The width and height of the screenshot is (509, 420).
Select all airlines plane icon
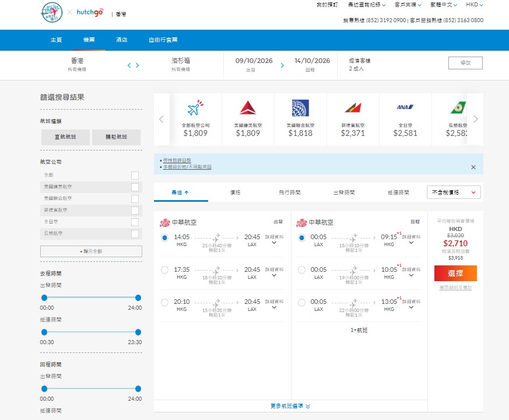pos(195,108)
